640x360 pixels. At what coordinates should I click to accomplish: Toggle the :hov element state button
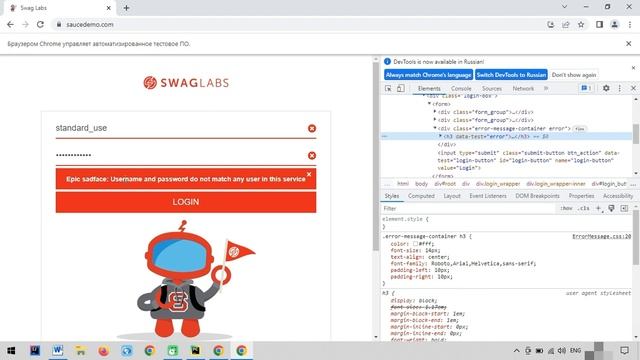(566, 209)
